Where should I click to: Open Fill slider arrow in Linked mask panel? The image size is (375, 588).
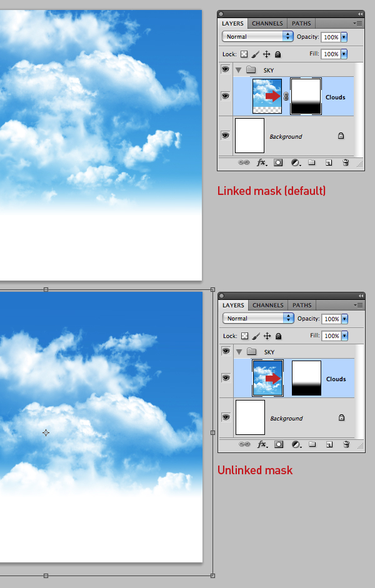point(344,54)
